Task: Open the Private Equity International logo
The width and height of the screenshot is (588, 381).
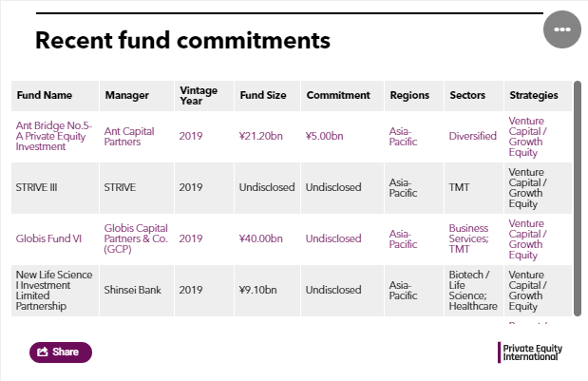Action: click(530, 352)
